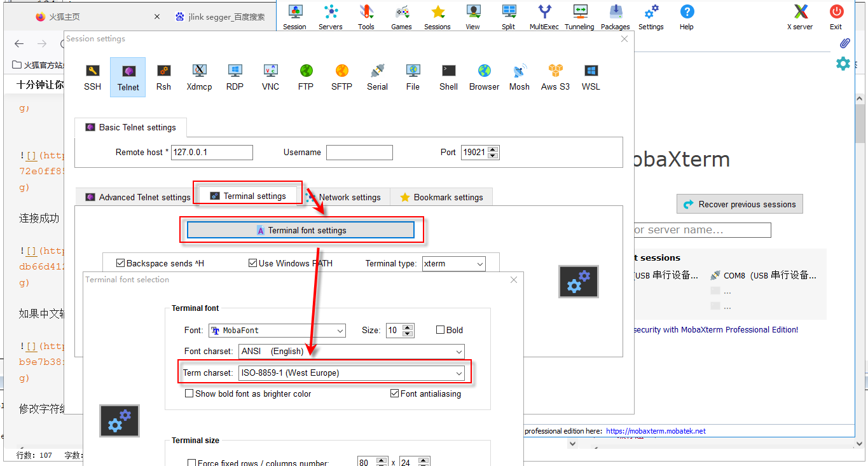Click the MultiExec toolbar icon
Viewport: 868px width, 466px height.
(x=544, y=17)
